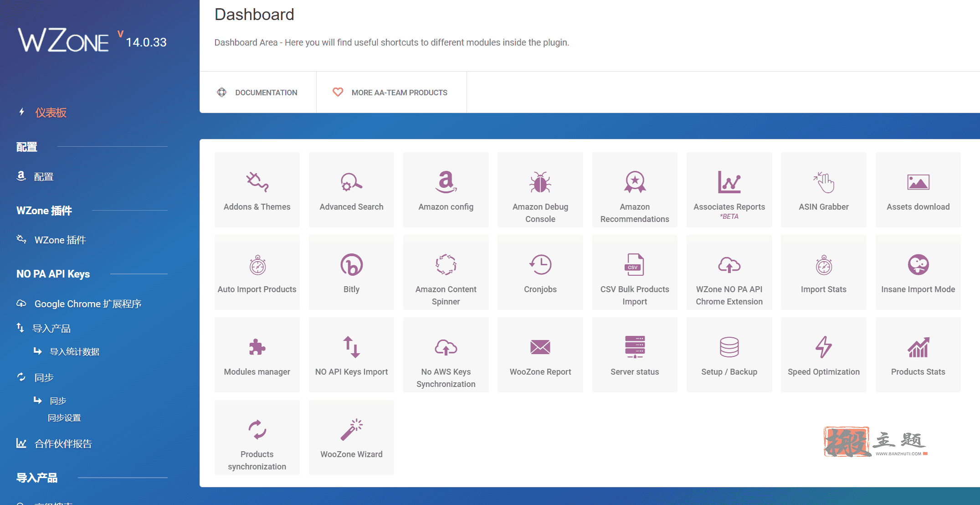Open the 同步设置 submenu item

(x=64, y=418)
